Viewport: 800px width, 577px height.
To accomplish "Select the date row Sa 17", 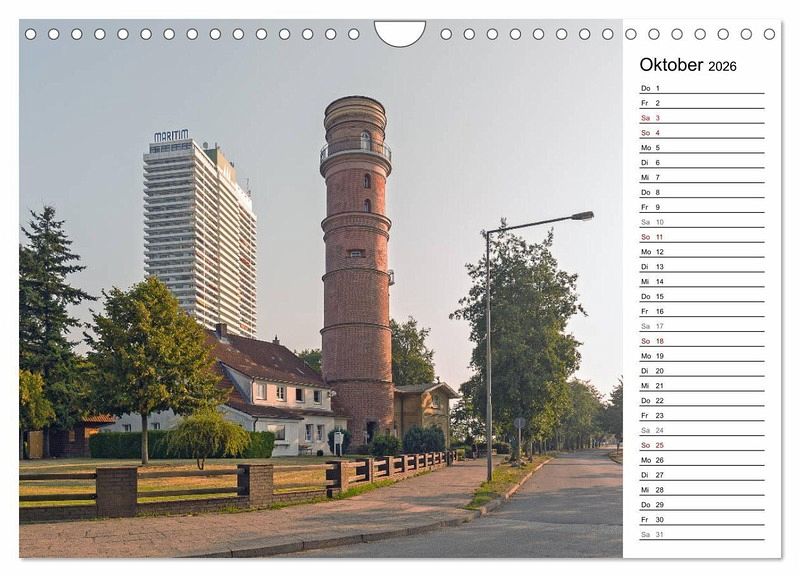I will point(702,326).
